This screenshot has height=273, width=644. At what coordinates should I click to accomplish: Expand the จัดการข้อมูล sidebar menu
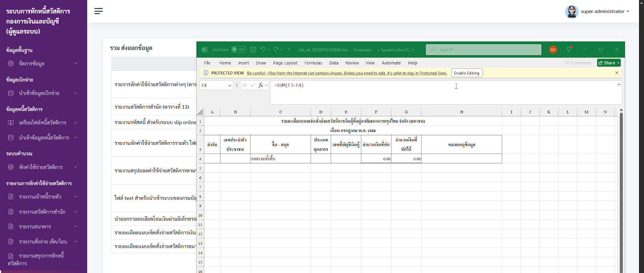click(x=75, y=64)
